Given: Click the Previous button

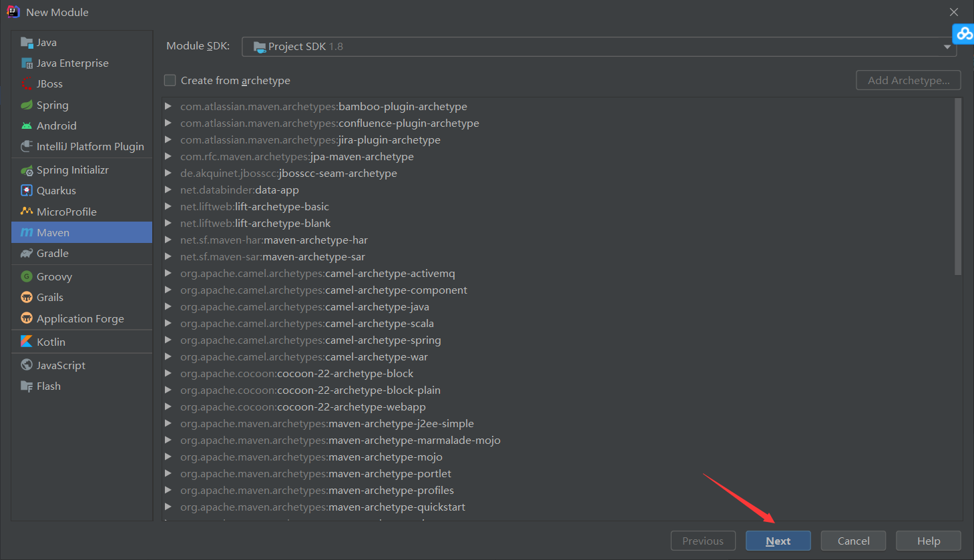Looking at the screenshot, I should pyautogui.click(x=703, y=541).
